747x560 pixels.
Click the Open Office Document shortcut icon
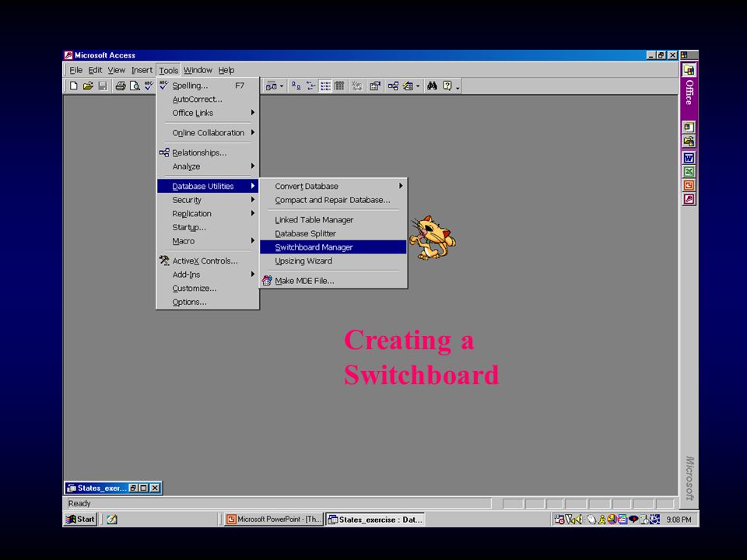pyautogui.click(x=689, y=141)
